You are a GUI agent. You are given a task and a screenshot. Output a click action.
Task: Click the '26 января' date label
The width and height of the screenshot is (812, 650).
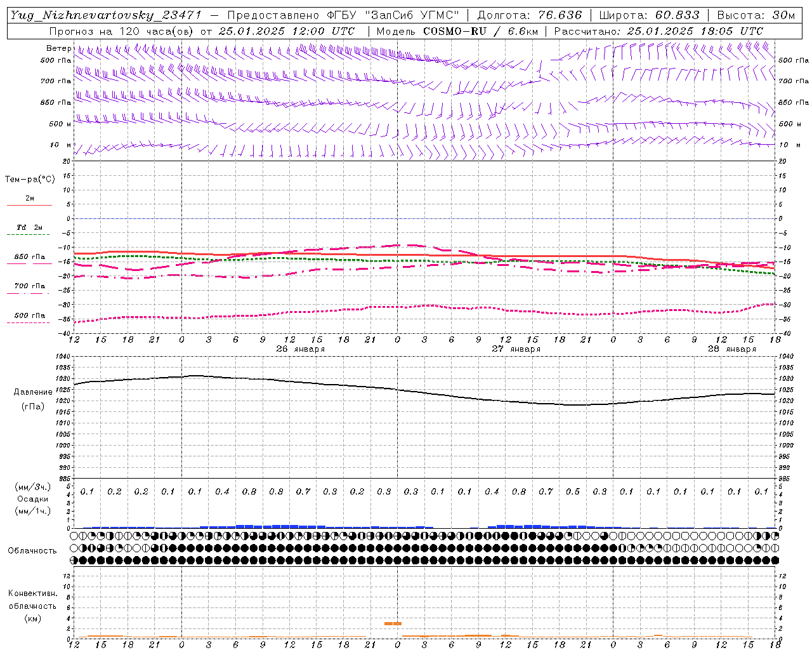[300, 349]
